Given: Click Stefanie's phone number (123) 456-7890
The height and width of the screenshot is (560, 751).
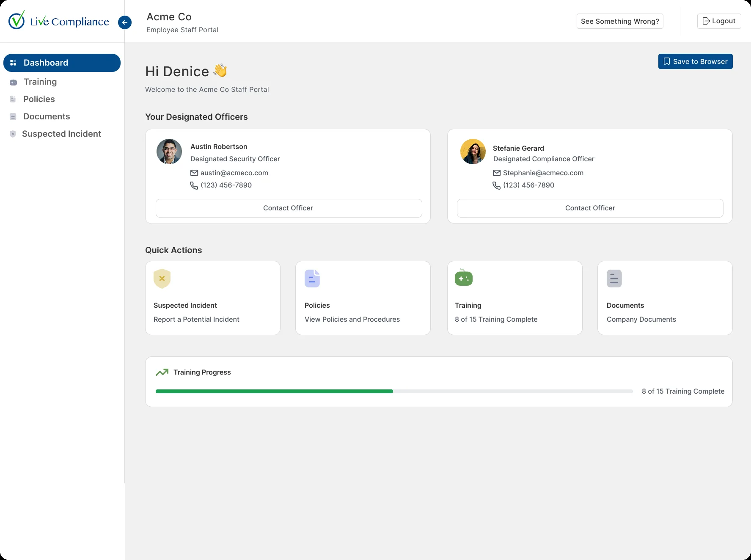Looking at the screenshot, I should (x=529, y=185).
